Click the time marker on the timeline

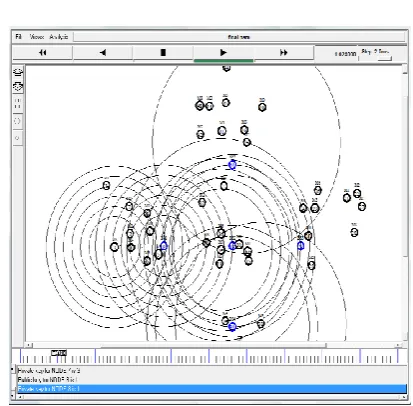[59, 353]
